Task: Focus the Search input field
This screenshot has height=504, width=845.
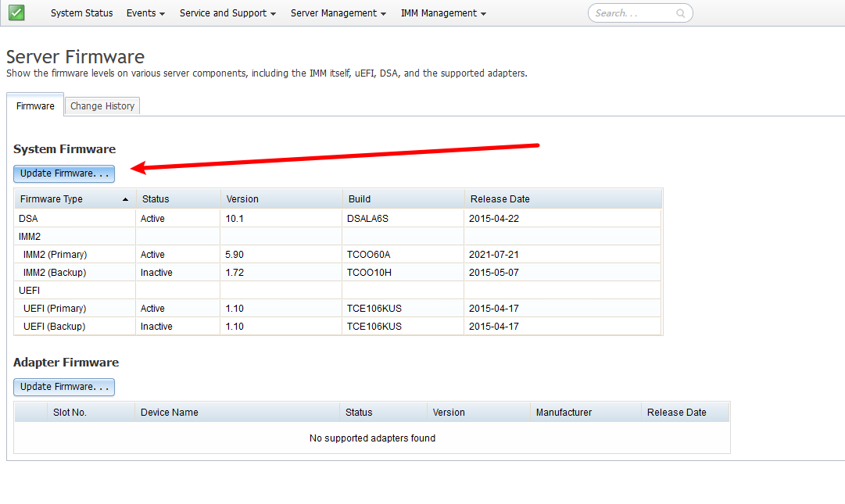Action: (633, 13)
